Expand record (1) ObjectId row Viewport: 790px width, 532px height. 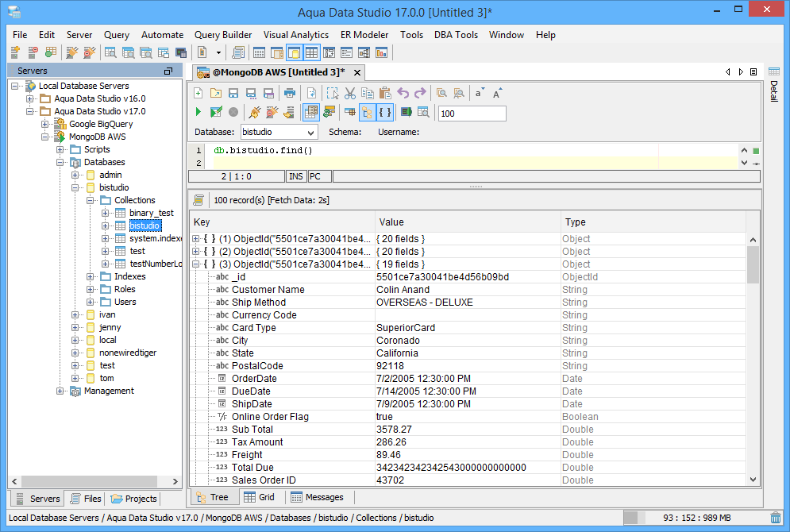coord(195,239)
